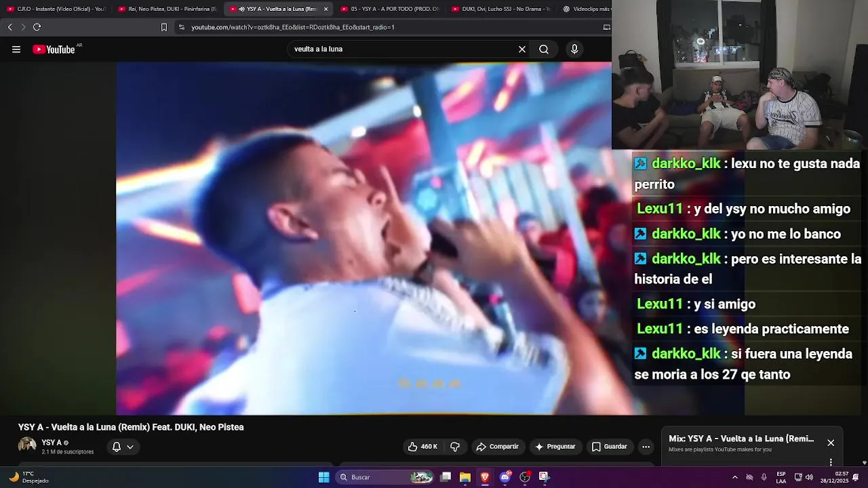This screenshot has width=868, height=488.
Task: Open the clock showing 02:57
Action: point(834,477)
